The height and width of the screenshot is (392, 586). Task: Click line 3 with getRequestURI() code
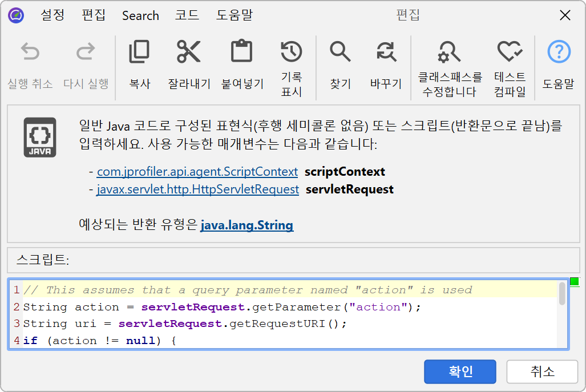185,324
